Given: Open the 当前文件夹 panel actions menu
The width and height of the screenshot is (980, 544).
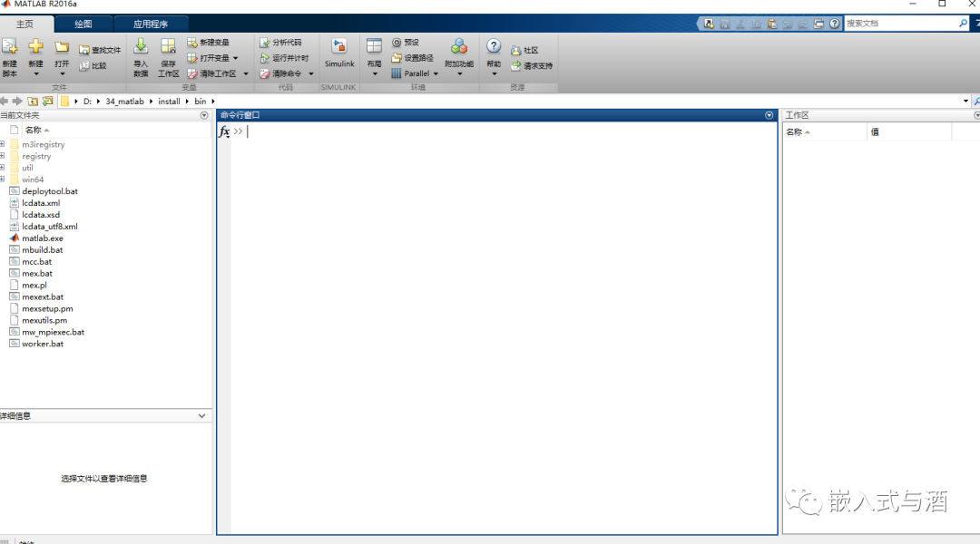Looking at the screenshot, I should pyautogui.click(x=204, y=115).
